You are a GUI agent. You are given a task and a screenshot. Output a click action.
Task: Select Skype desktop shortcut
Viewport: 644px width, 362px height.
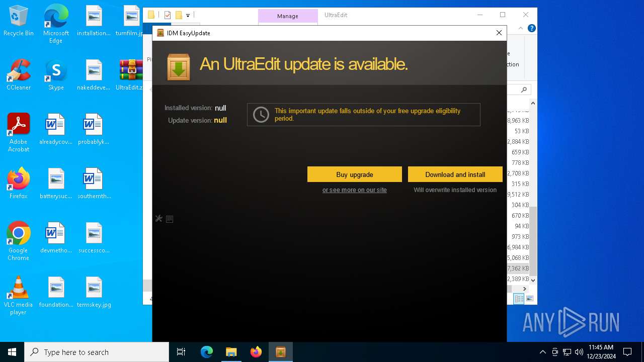click(56, 74)
